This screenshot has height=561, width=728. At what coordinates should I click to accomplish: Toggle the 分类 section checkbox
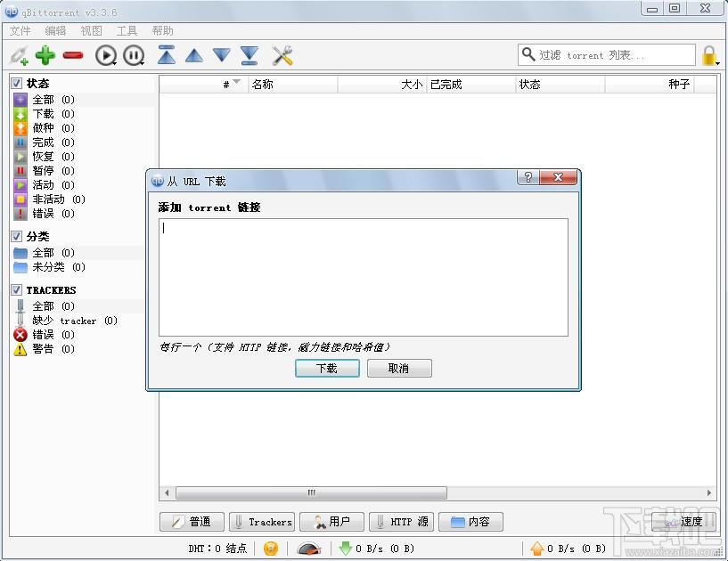pyautogui.click(x=16, y=236)
